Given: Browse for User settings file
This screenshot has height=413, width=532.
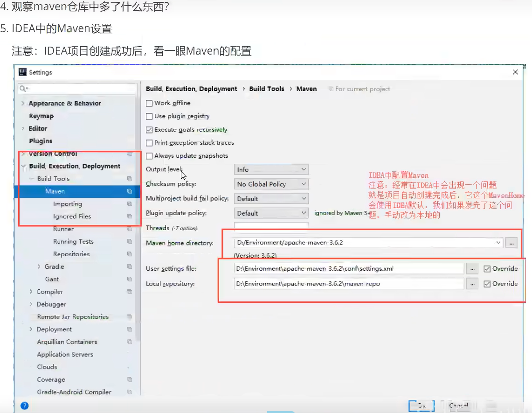Looking at the screenshot, I should (472, 269).
